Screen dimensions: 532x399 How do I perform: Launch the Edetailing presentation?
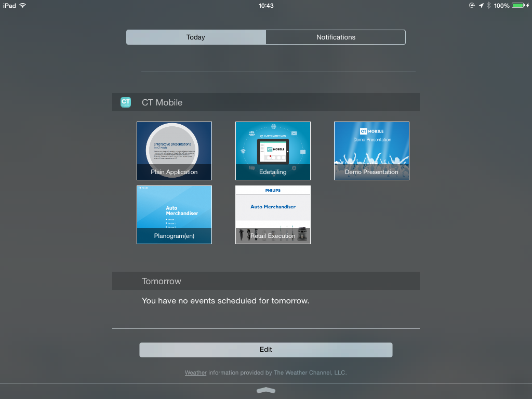point(273,151)
